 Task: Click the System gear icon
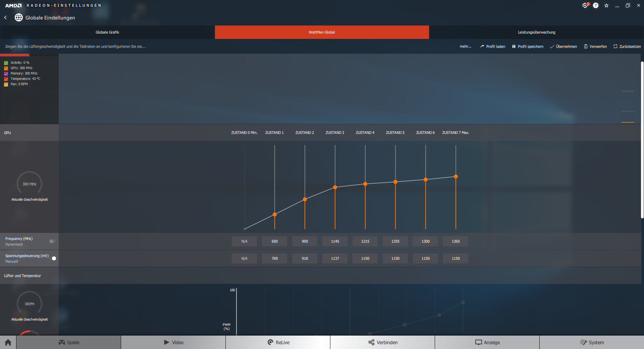click(x=584, y=342)
